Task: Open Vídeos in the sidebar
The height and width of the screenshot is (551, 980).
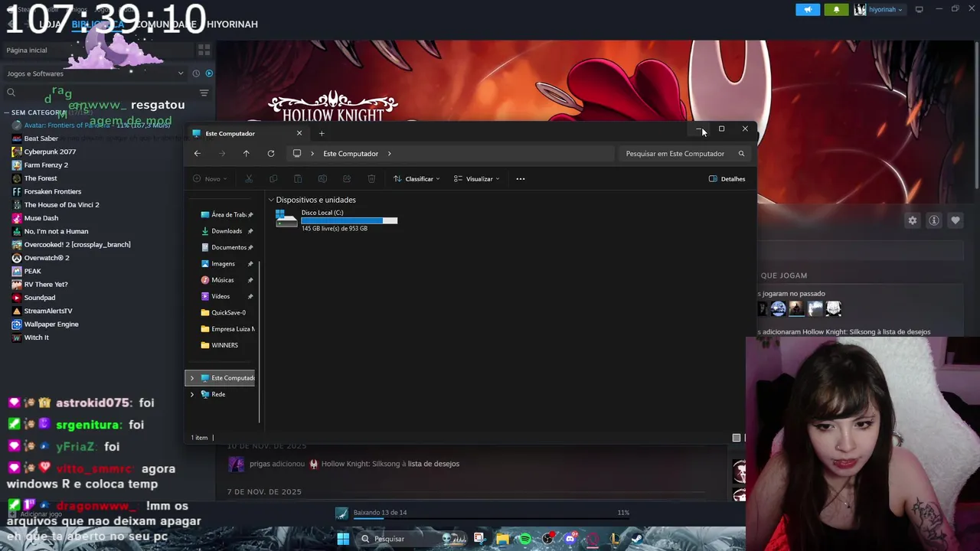Action: [x=227, y=296]
